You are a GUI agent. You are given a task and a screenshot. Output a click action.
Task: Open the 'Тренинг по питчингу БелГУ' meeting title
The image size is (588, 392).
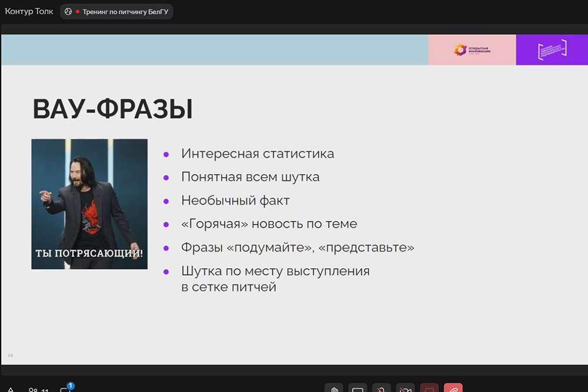pyautogui.click(x=125, y=12)
